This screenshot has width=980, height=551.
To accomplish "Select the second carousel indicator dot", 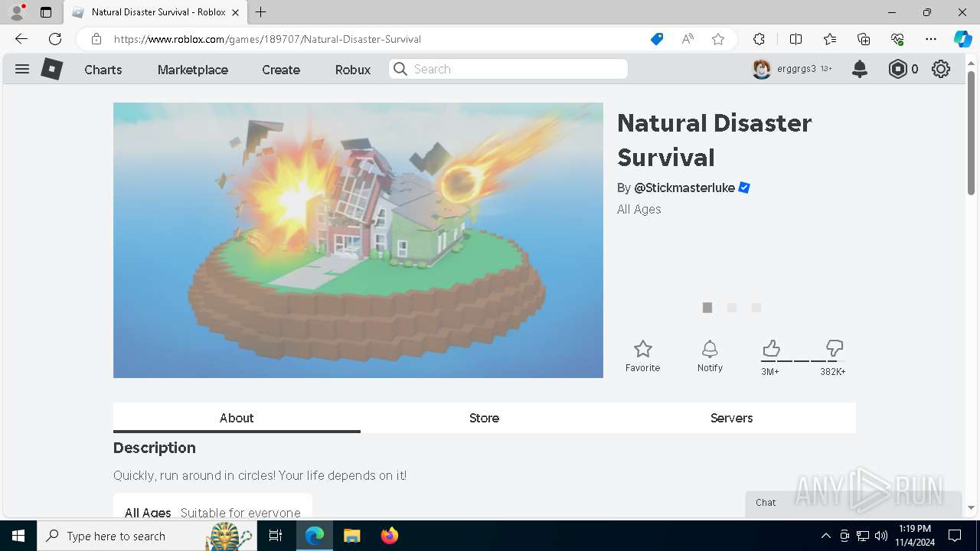I will coord(732,308).
